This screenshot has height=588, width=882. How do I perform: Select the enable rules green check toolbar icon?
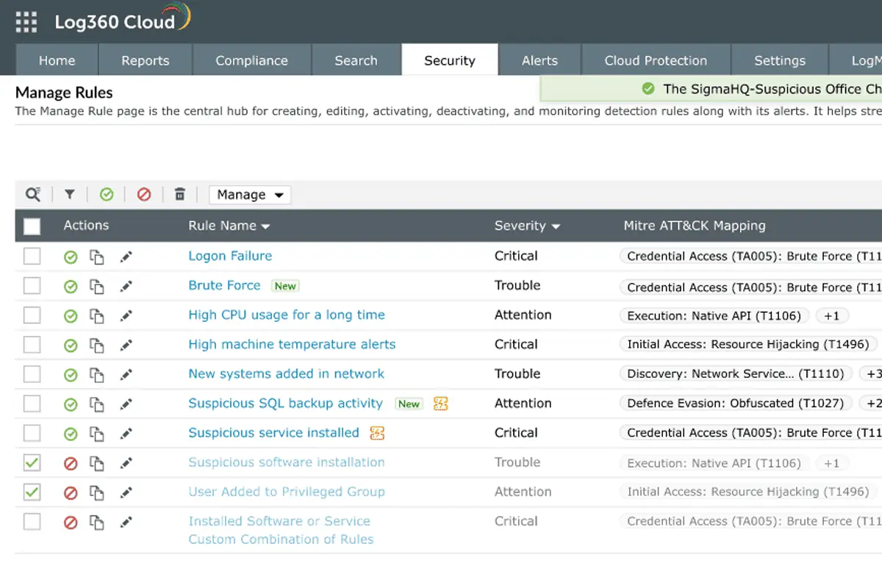[x=107, y=194]
